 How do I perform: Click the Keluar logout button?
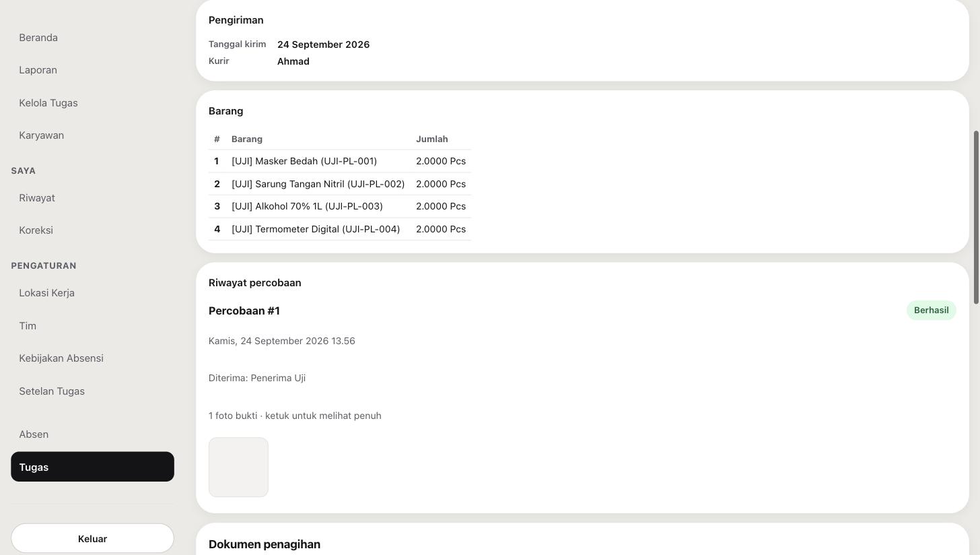[x=92, y=539]
